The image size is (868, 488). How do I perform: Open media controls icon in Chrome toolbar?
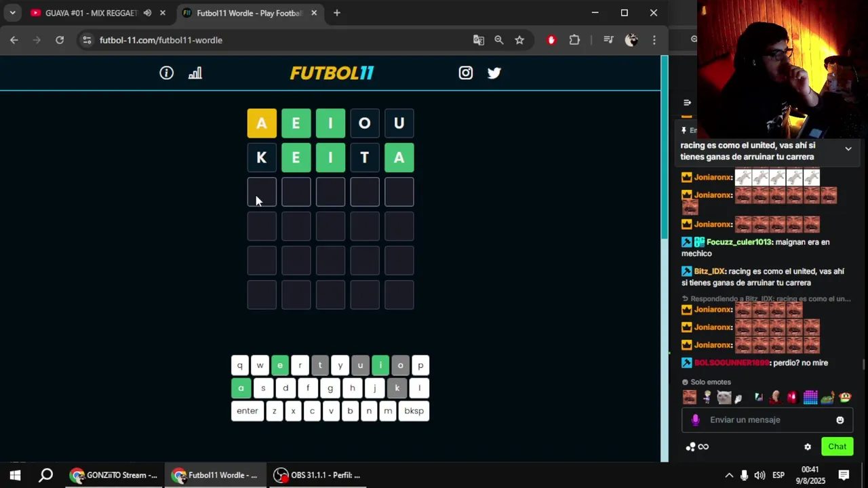[608, 40]
